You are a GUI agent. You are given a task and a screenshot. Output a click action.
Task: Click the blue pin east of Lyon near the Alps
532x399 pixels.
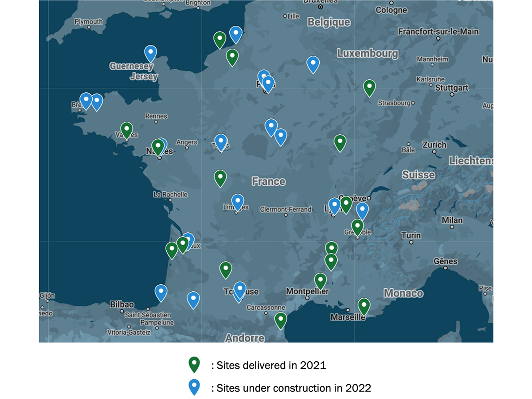pyautogui.click(x=362, y=211)
